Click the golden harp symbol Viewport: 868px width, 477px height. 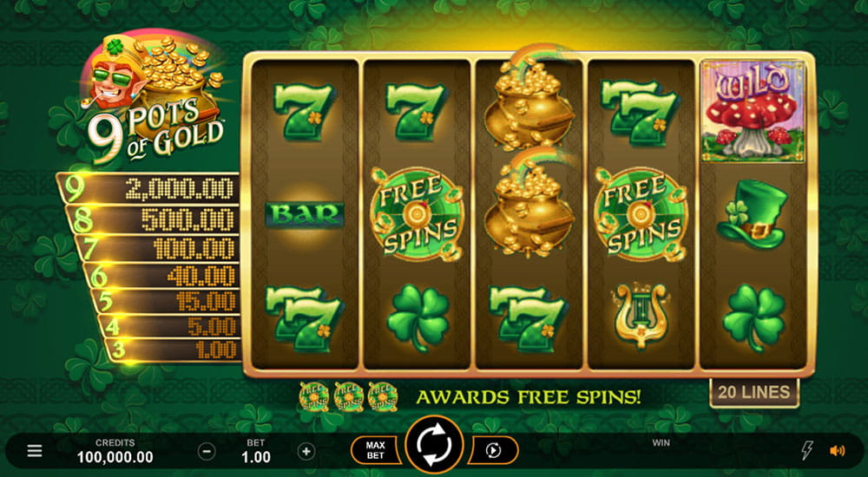(x=641, y=316)
